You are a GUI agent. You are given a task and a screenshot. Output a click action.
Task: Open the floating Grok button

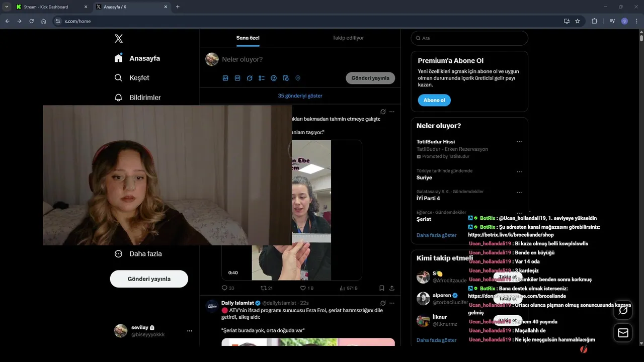tap(623, 310)
